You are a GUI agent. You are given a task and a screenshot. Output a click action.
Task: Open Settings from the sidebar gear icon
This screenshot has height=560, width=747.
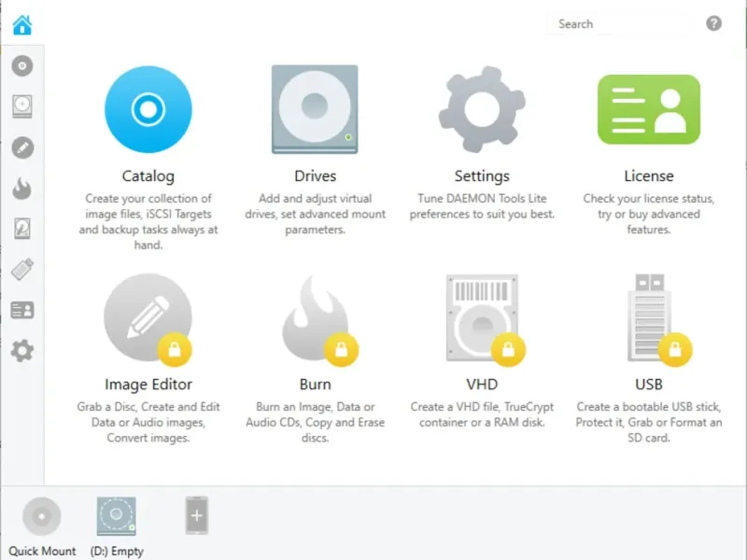pos(22,351)
